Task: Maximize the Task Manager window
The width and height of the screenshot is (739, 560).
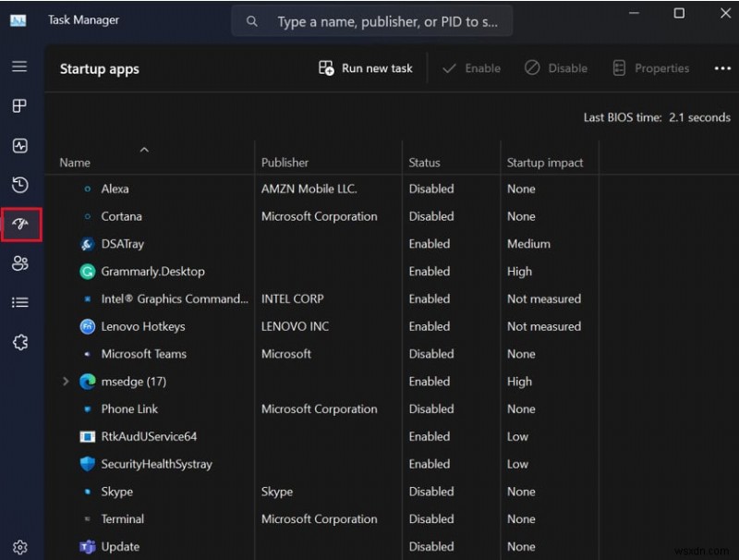Action: pos(679,13)
